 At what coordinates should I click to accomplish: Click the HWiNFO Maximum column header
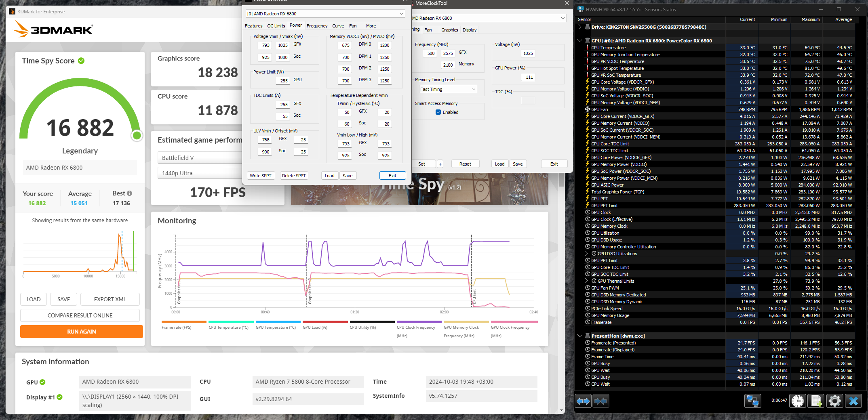[x=811, y=19]
